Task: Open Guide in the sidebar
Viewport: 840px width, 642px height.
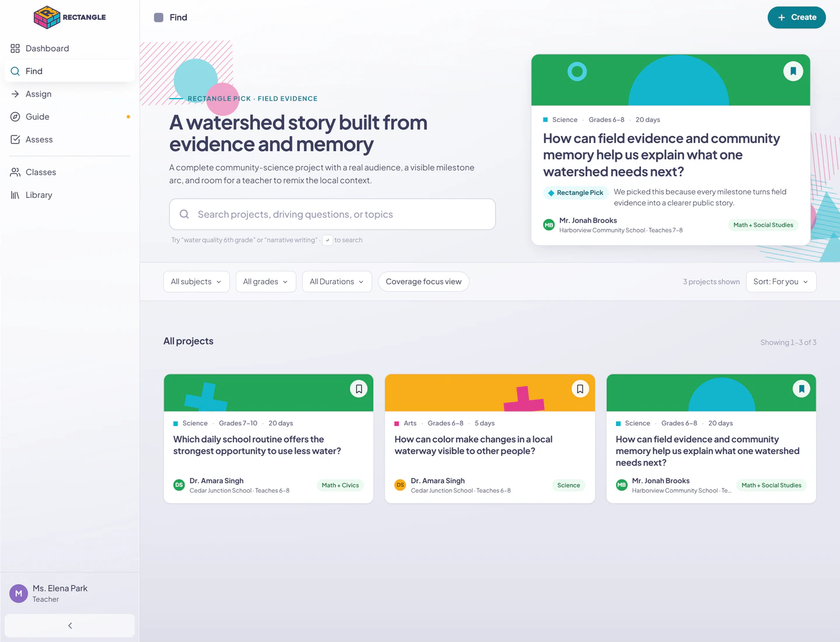Action: (x=70, y=117)
